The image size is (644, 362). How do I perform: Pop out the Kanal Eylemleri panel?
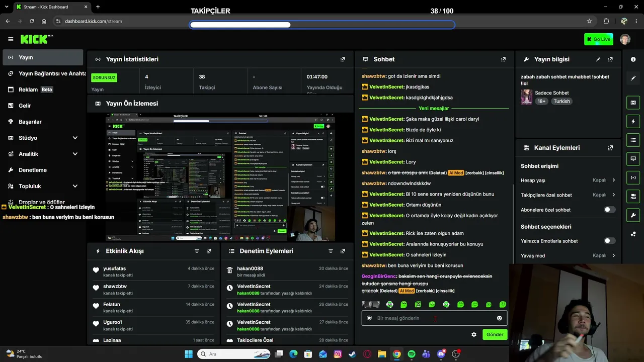(610, 148)
